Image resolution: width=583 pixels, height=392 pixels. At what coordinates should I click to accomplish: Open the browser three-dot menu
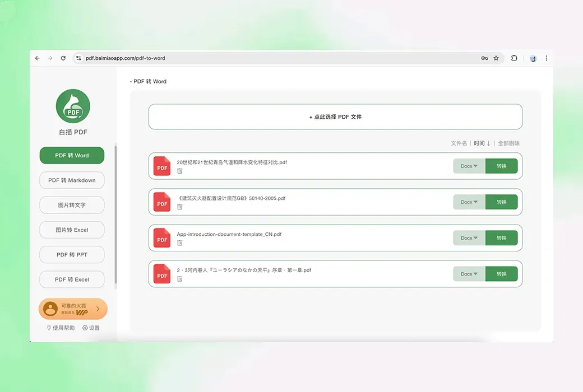(x=546, y=58)
